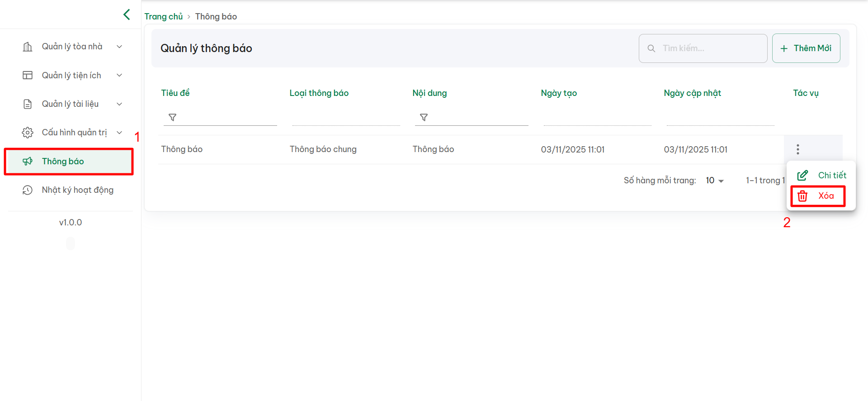The width and height of the screenshot is (868, 401).
Task: Click the megaphone Thông báo icon
Action: pyautogui.click(x=28, y=161)
